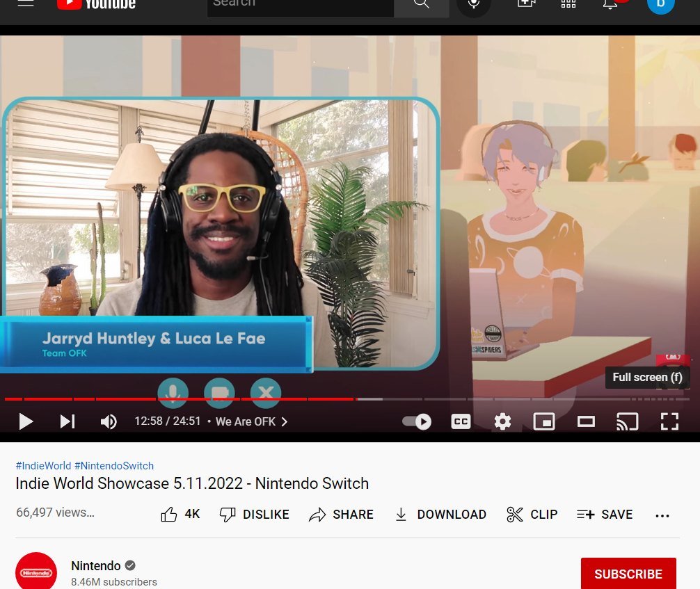Mute the video volume
The width and height of the screenshot is (700, 589).
point(109,421)
